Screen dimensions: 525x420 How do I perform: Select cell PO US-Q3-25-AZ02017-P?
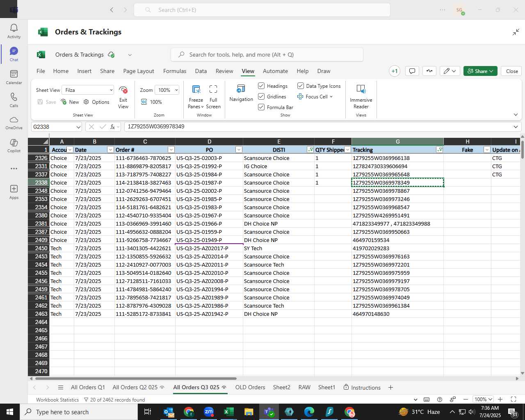tap(209, 248)
